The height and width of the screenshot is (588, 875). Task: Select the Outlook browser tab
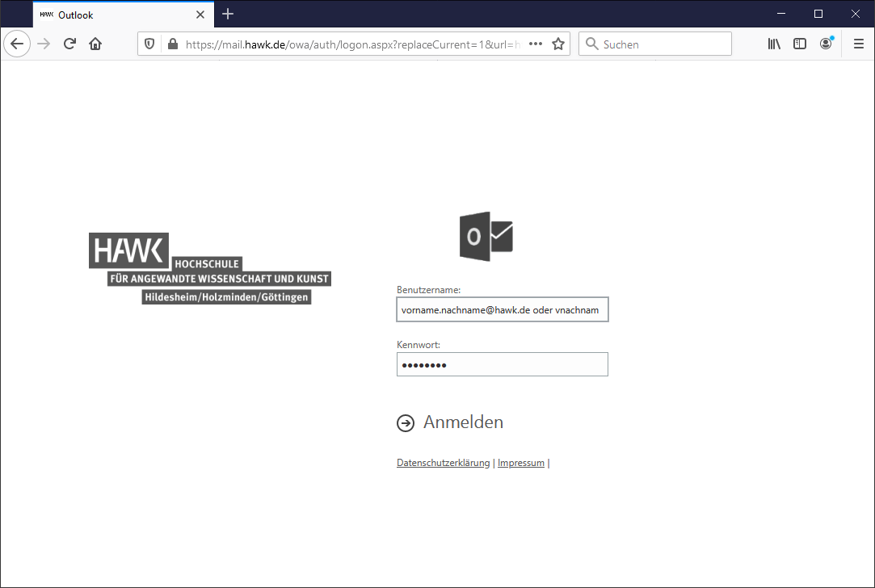click(x=113, y=15)
